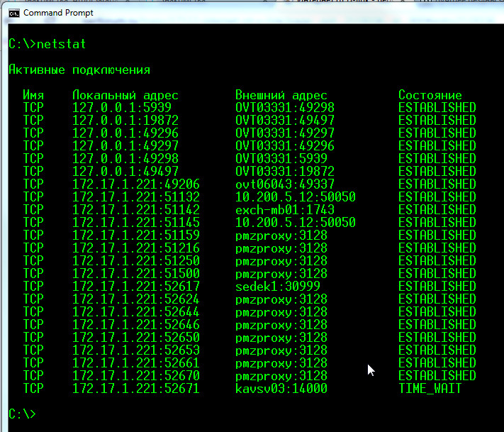Click the TIME_WAIT state entry
This screenshot has width=504, height=432.
[430, 389]
